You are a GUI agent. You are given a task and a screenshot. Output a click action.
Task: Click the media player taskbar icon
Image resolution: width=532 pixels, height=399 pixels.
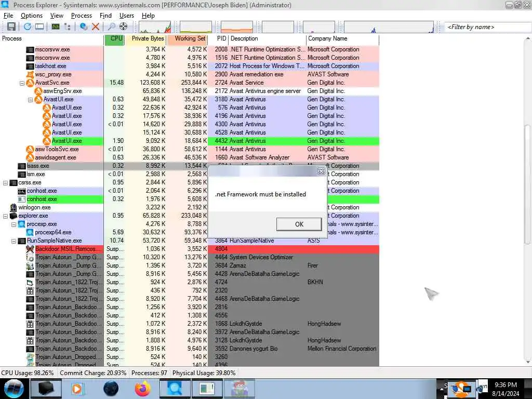click(77, 389)
